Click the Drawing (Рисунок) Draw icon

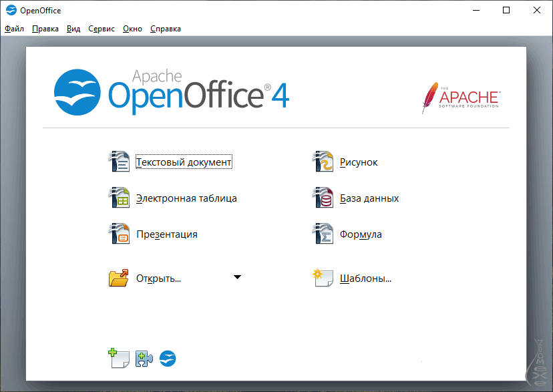[x=323, y=162]
